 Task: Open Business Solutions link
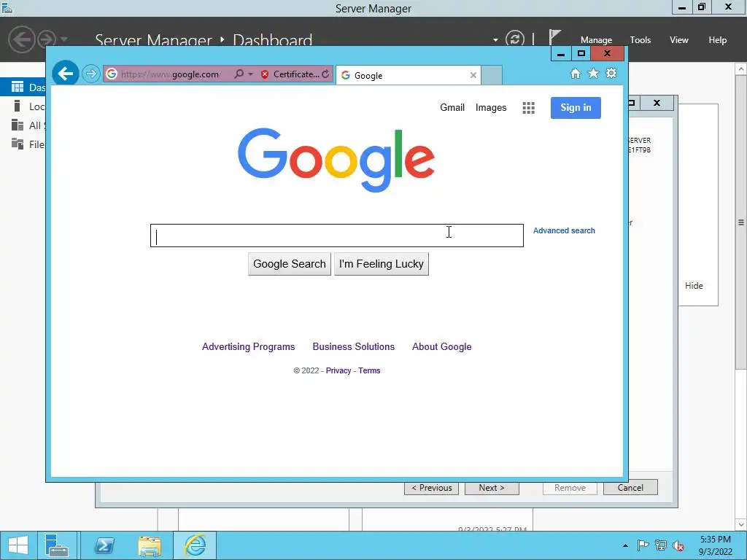tap(354, 346)
